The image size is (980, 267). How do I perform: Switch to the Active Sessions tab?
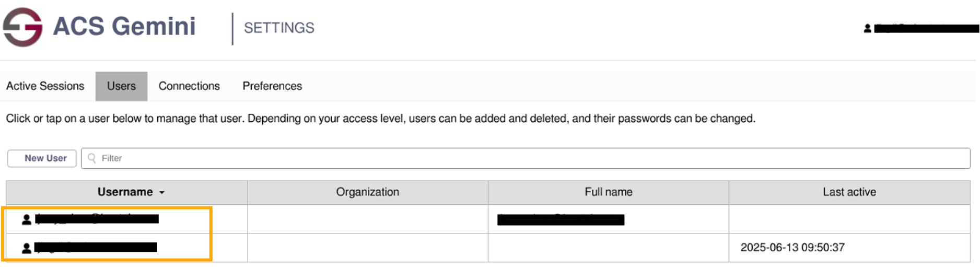pyautogui.click(x=45, y=86)
